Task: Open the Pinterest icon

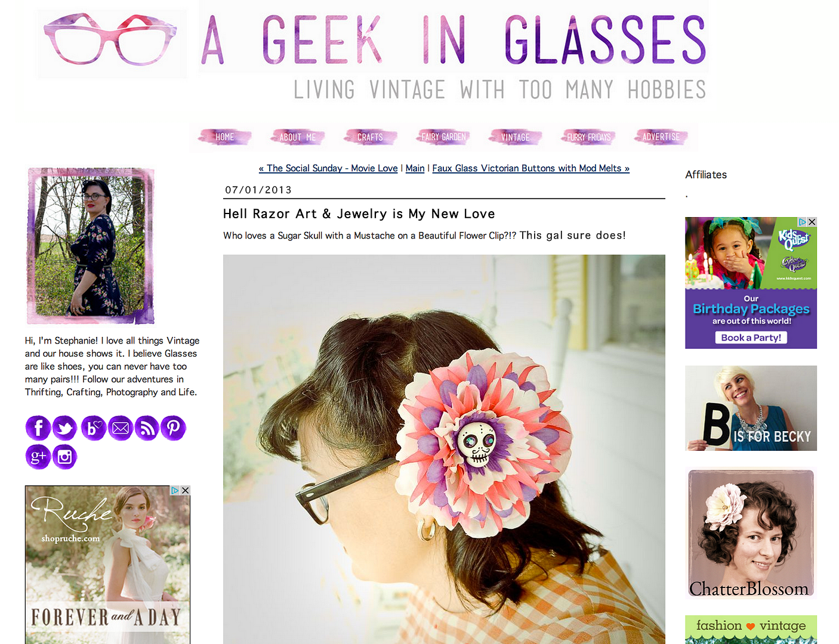Action: [x=174, y=428]
